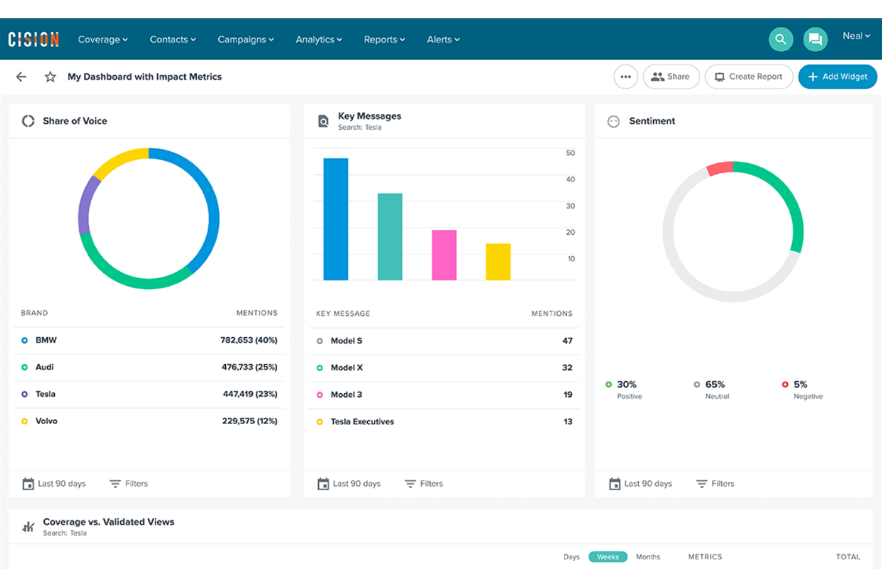
Task: Open the search icon in top navigation
Action: click(x=781, y=39)
